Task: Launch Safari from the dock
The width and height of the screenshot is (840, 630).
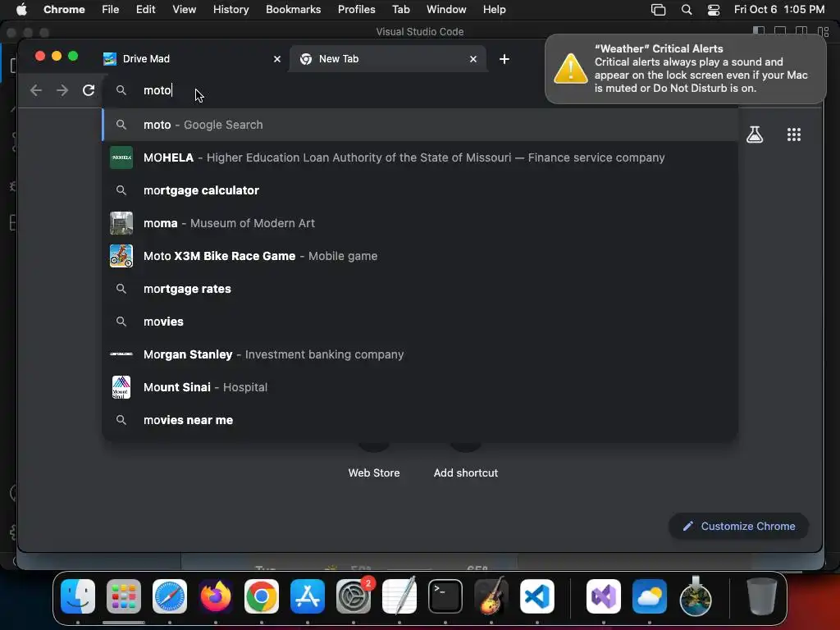Action: click(x=170, y=596)
